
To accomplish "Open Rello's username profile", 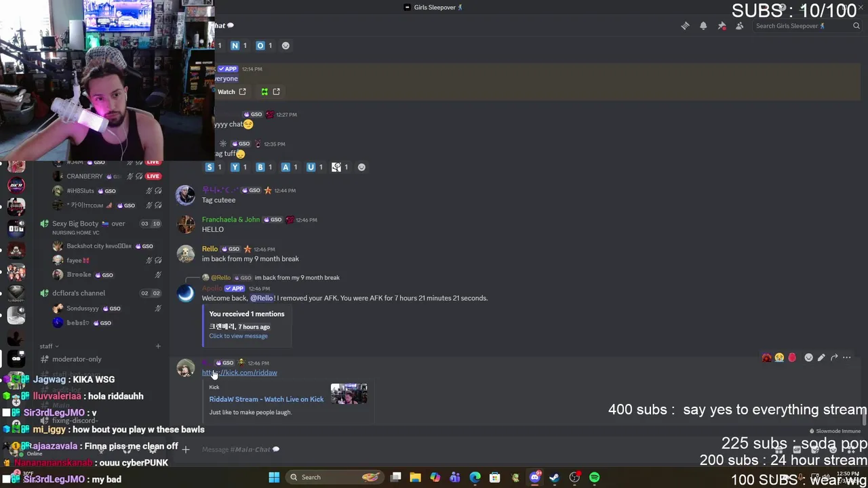I will pos(210,249).
